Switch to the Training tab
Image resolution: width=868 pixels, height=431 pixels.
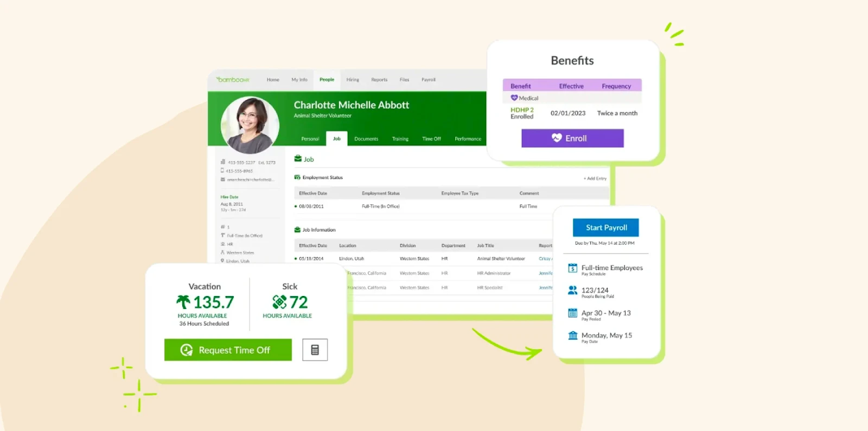[x=400, y=139]
